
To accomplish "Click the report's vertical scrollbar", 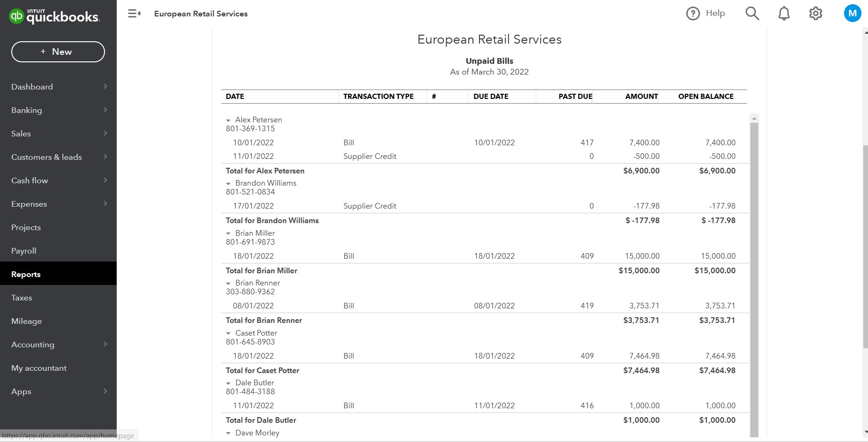I will click(x=754, y=277).
